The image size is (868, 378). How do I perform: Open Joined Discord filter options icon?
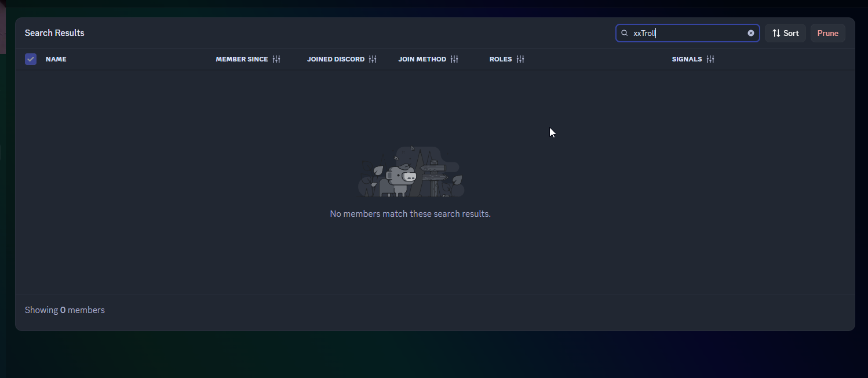373,59
